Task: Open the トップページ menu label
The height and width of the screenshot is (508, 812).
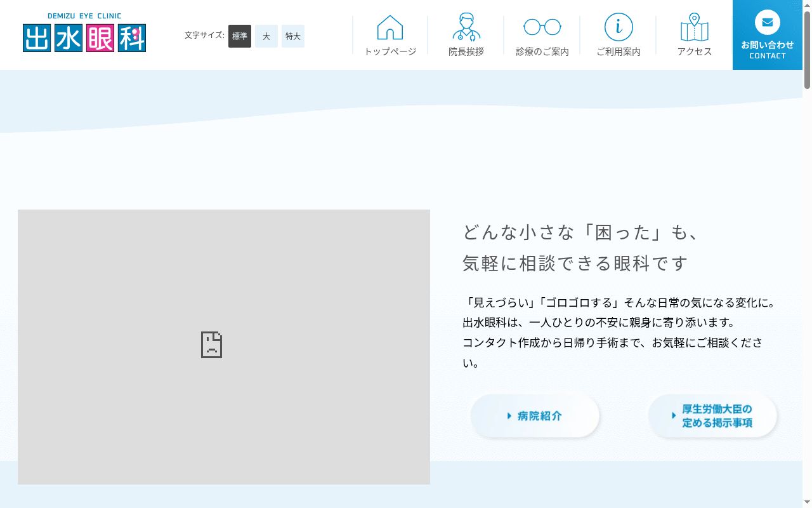Action: click(x=390, y=52)
